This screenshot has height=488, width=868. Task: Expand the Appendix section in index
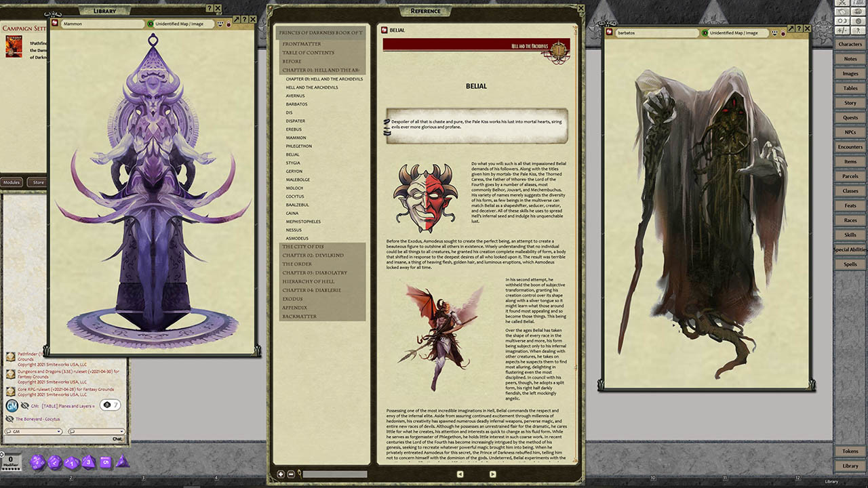click(321, 308)
